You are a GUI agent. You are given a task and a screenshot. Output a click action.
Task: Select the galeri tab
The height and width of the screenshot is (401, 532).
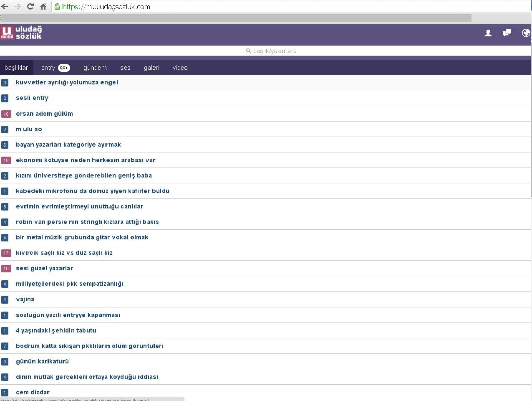(x=151, y=68)
